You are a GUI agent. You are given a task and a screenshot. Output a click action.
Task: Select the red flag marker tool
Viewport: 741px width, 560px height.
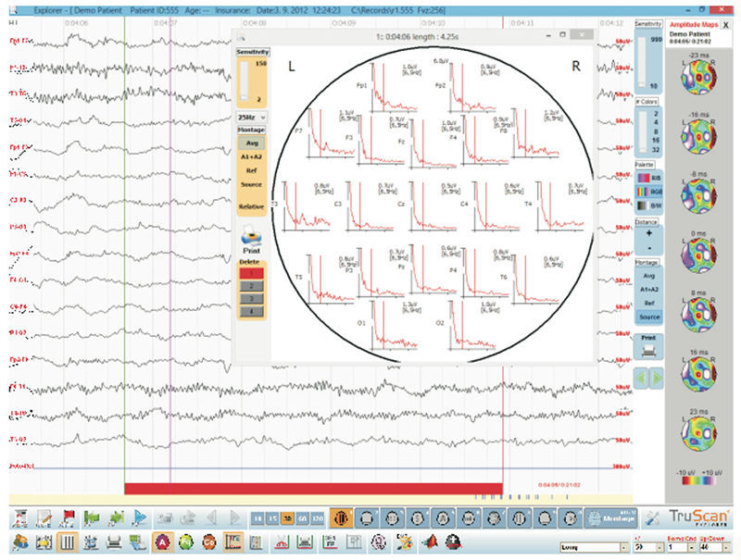(x=68, y=516)
